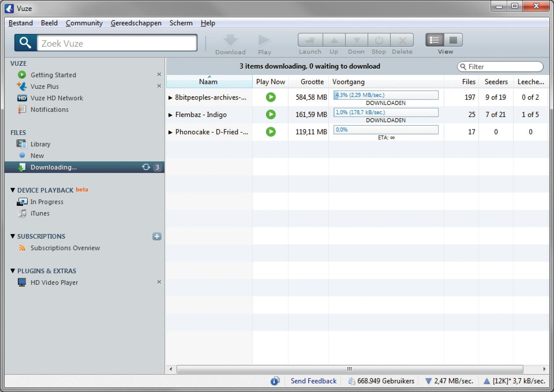Image resolution: width=554 pixels, height=392 pixels.
Task: Click the info icon in the status bar
Action: tap(275, 381)
